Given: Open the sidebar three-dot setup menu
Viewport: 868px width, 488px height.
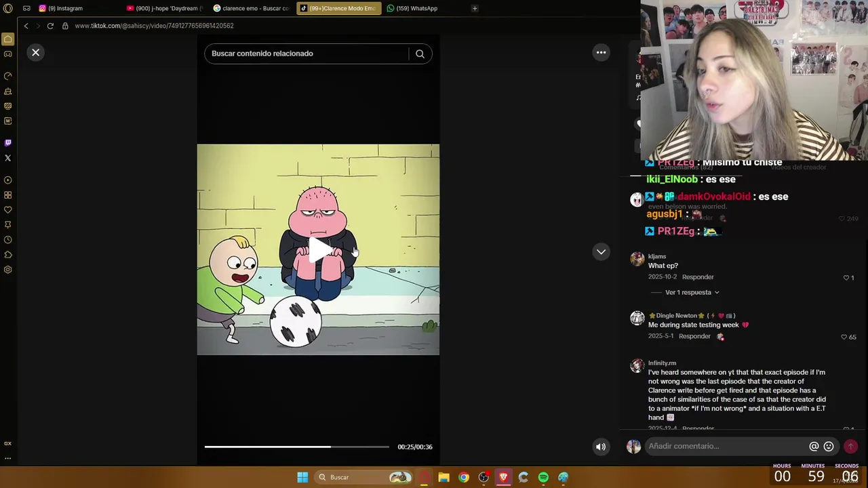Looking at the screenshot, I should (7, 458).
